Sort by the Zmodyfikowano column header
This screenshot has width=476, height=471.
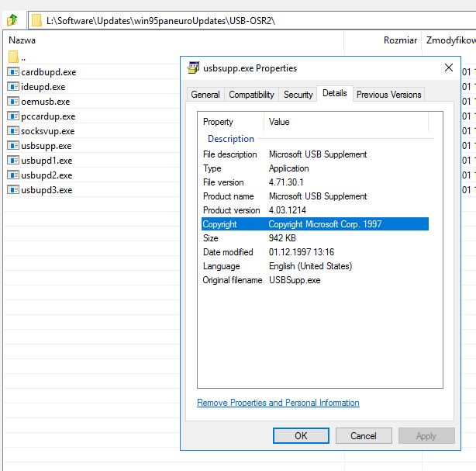click(x=450, y=40)
